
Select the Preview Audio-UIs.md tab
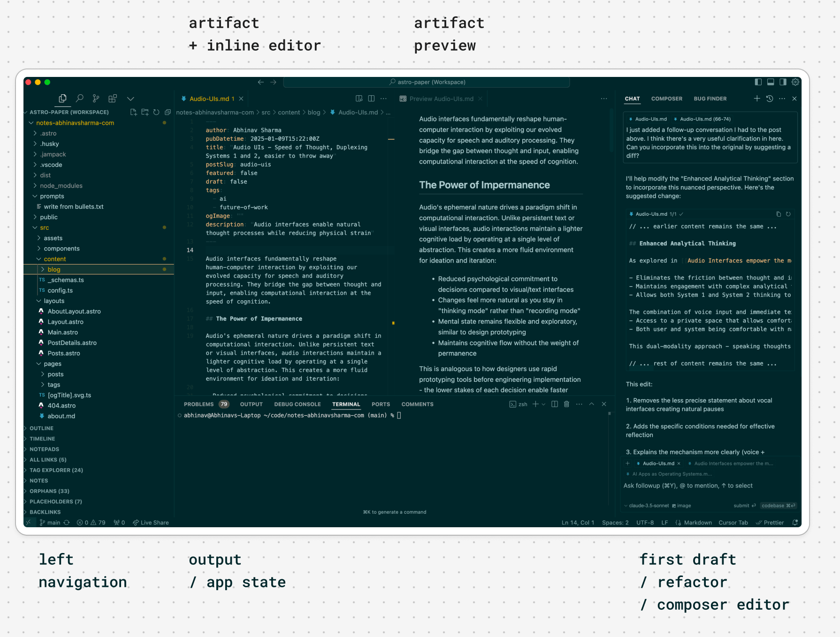point(441,99)
